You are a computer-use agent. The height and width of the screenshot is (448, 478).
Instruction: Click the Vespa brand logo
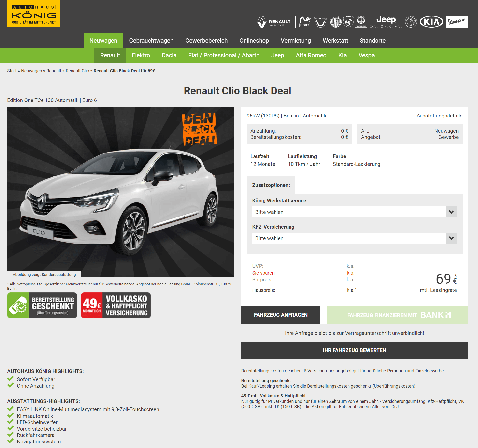[x=457, y=22]
